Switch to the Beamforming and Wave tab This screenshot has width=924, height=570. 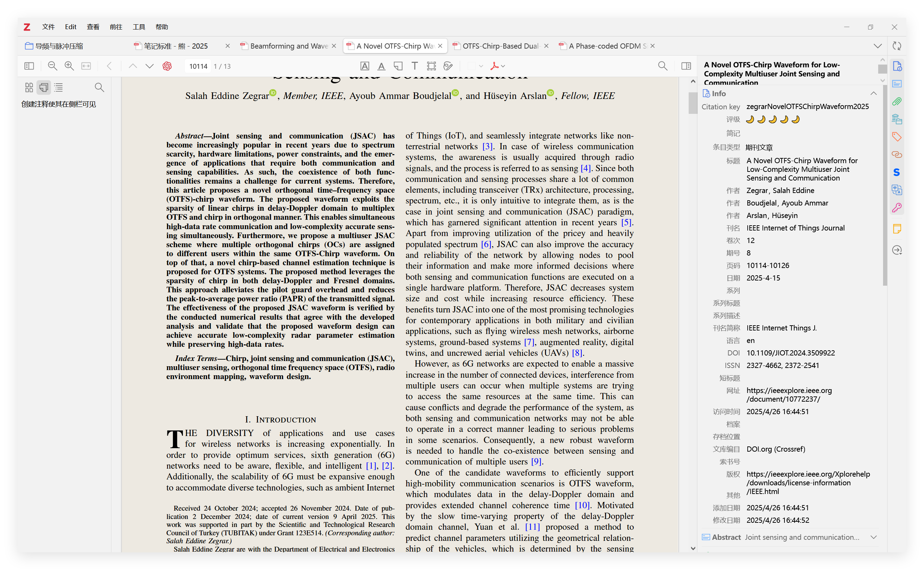click(289, 46)
